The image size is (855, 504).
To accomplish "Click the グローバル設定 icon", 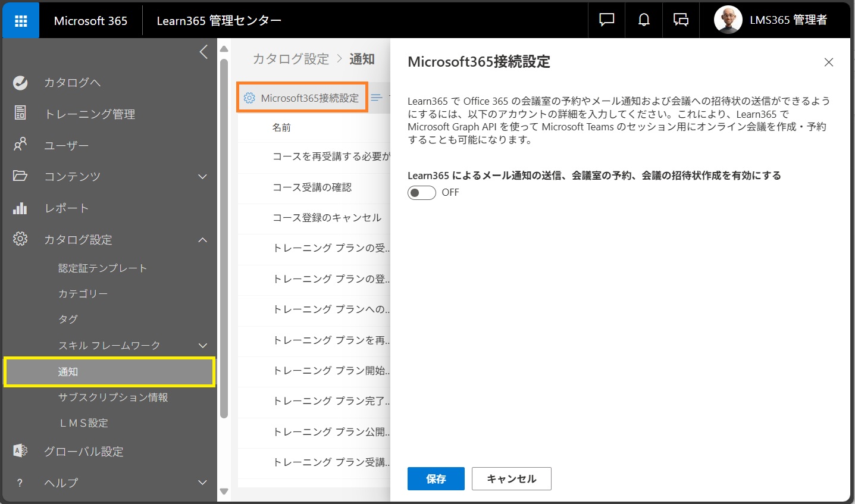I will 20,451.
